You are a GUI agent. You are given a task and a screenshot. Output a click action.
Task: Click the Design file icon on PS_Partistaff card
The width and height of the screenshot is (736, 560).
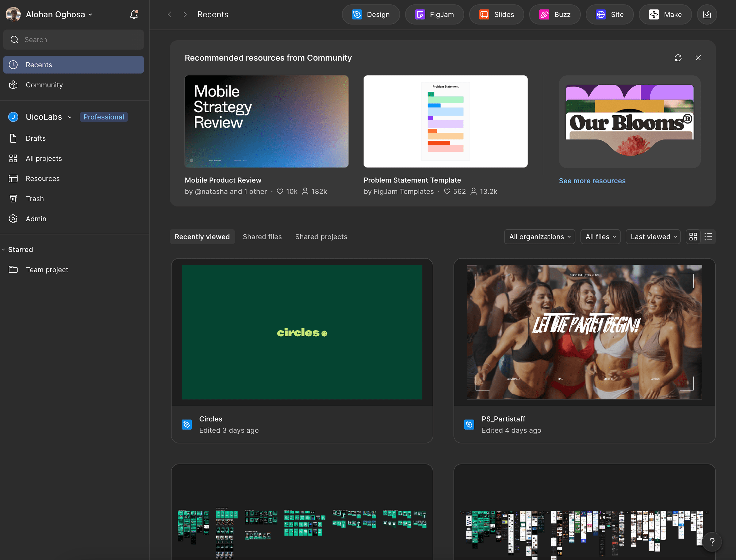(469, 424)
